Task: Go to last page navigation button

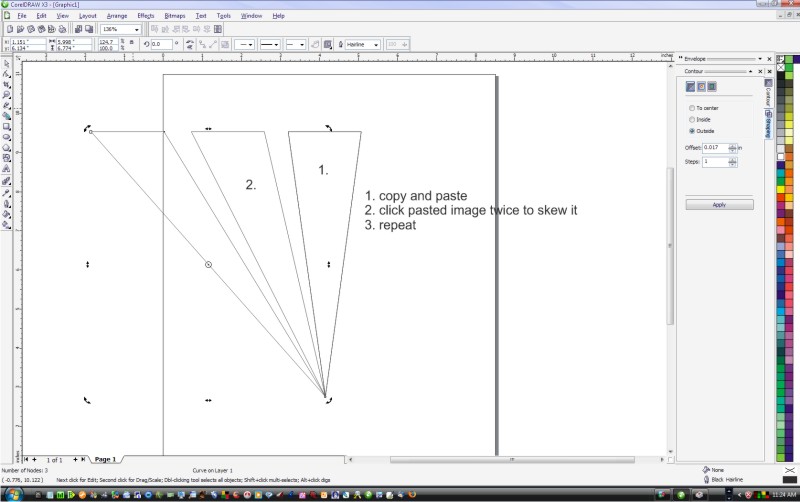Action: (x=83, y=459)
